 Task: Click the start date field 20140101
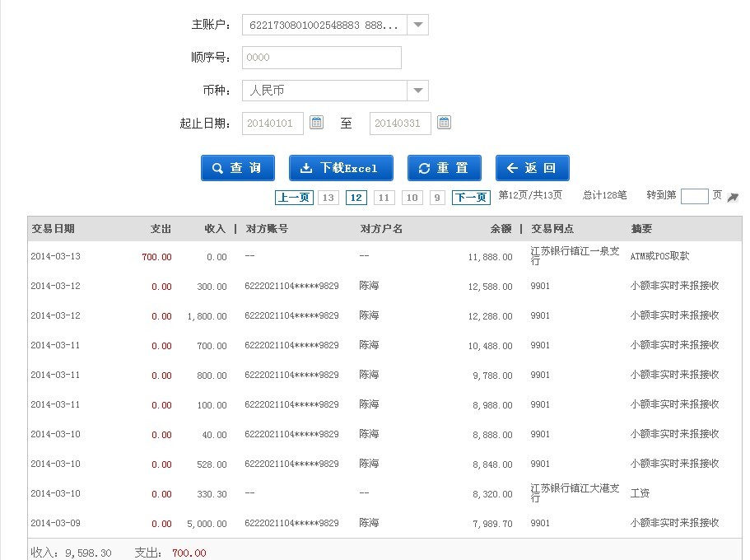273,124
